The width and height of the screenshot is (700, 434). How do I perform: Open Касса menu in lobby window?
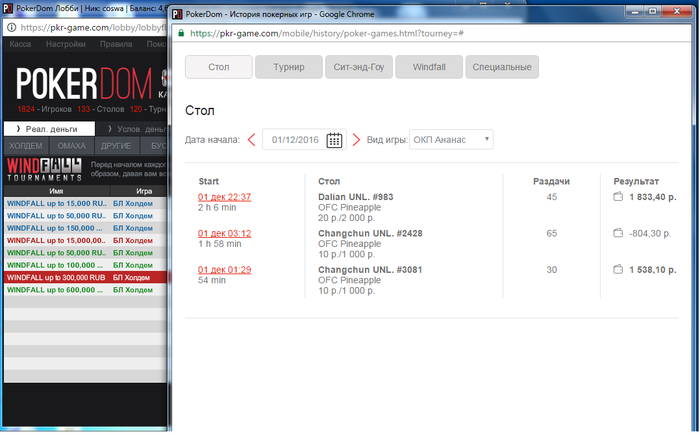pos(20,44)
